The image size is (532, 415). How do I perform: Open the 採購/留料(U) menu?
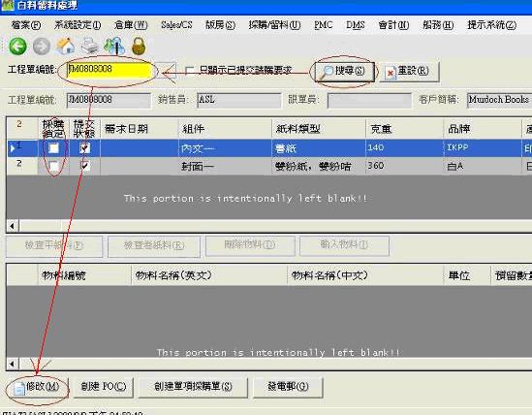click(274, 25)
